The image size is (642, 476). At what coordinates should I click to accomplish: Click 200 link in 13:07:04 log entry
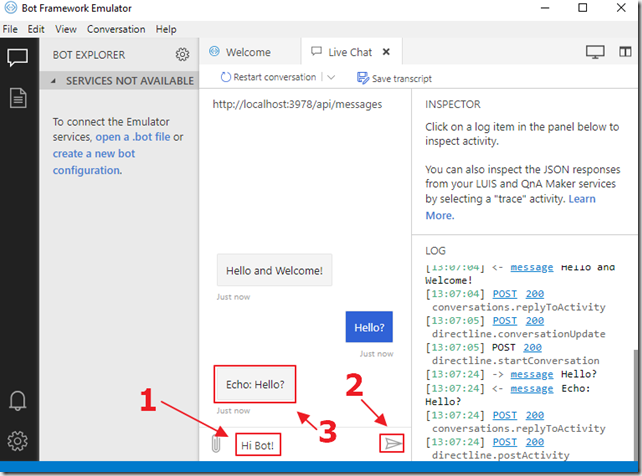[535, 294]
